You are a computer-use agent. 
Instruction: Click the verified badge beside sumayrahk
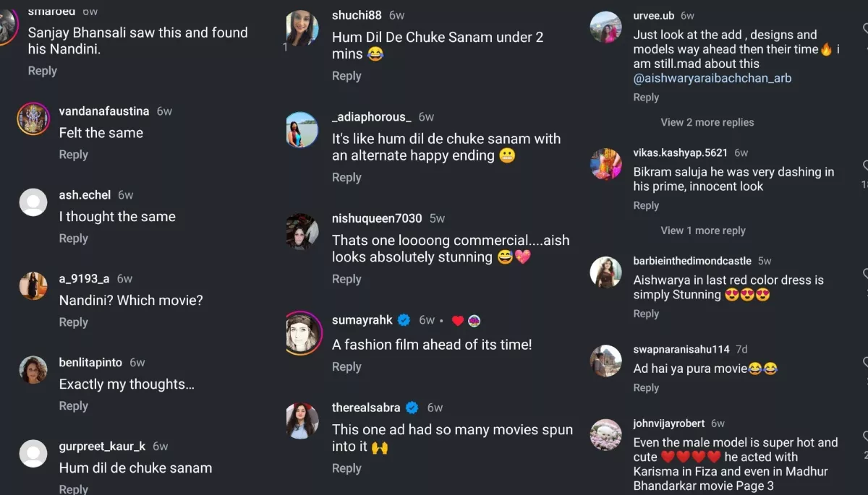tap(404, 320)
